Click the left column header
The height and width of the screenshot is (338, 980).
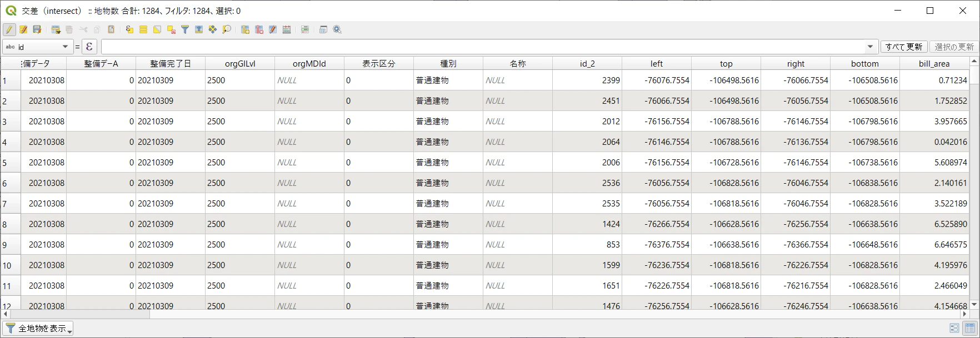pyautogui.click(x=657, y=63)
